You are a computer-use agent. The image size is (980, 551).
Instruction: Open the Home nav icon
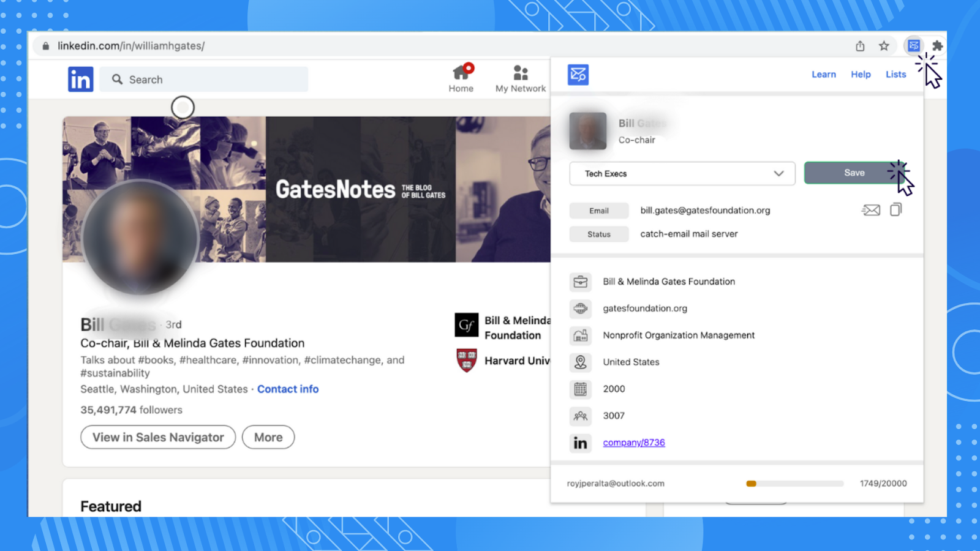461,79
